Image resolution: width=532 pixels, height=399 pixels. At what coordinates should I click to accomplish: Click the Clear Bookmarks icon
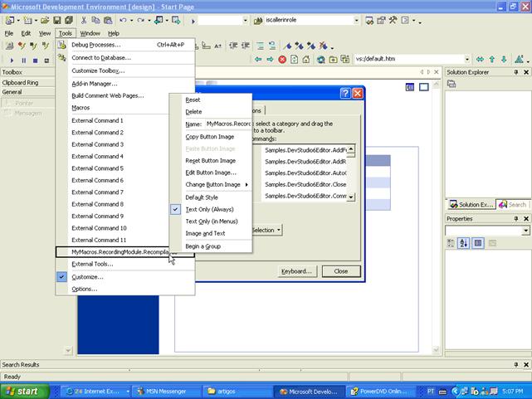[324, 46]
